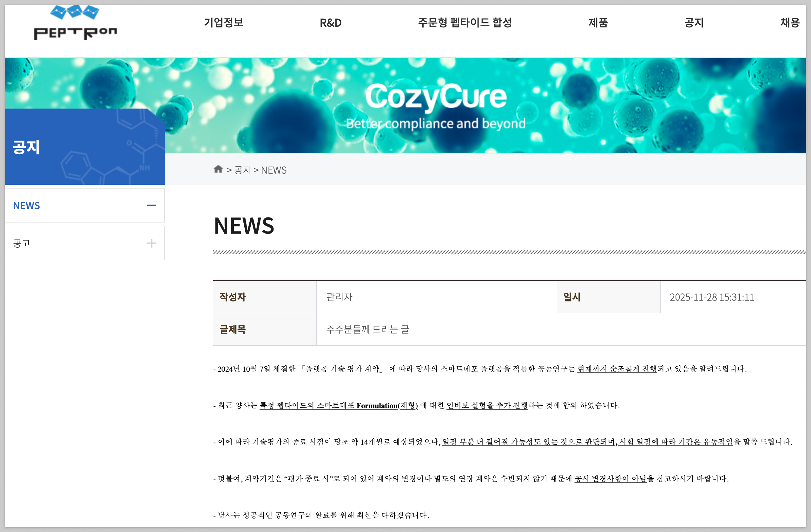Expand 공고 sidebar section plus icon
The width and height of the screenshot is (811, 532).
(151, 243)
